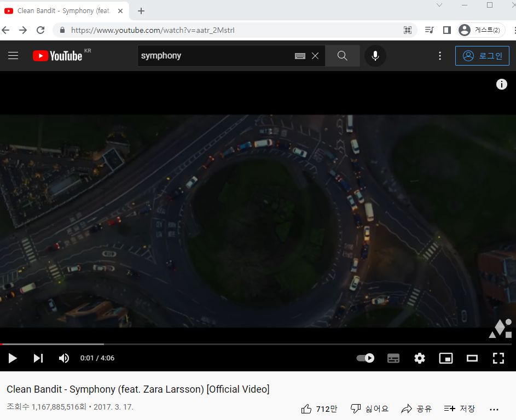Open the on-screen keyboard icon in search
516x420 pixels.
pyautogui.click(x=300, y=56)
